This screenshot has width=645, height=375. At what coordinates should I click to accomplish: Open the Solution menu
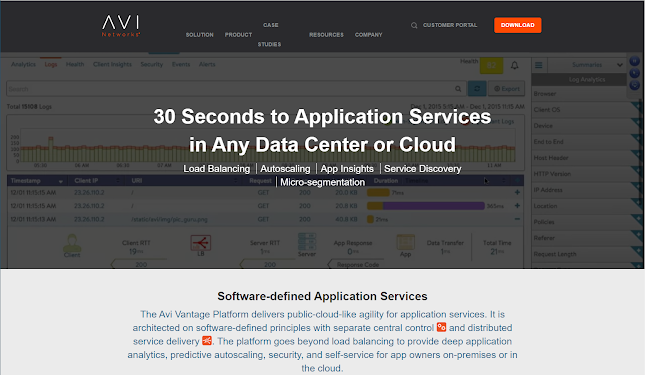click(x=200, y=35)
